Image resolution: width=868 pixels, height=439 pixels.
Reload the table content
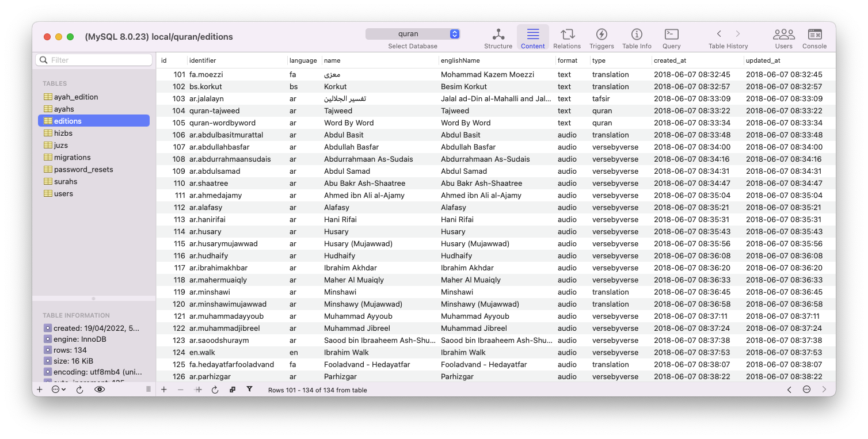215,390
